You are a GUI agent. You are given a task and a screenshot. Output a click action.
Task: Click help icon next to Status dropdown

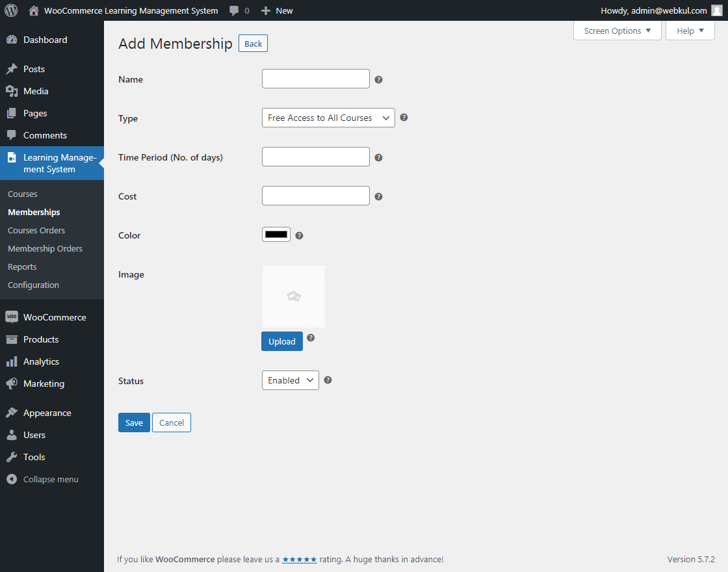point(328,380)
